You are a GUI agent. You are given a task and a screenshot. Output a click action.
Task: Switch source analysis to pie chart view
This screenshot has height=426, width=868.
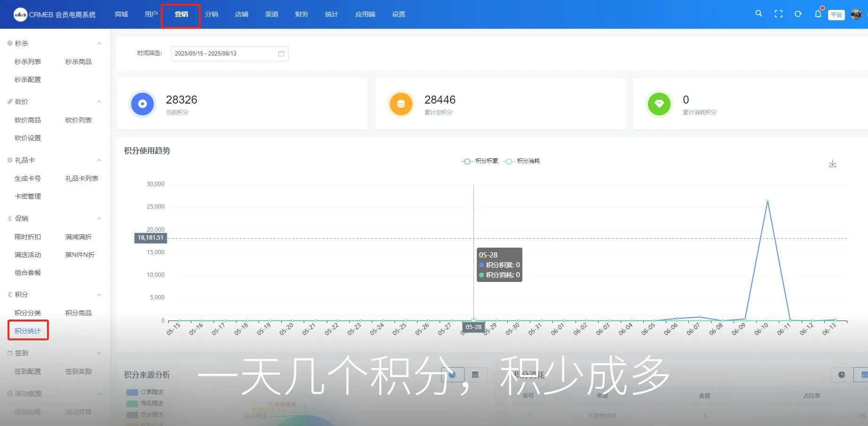(452, 375)
